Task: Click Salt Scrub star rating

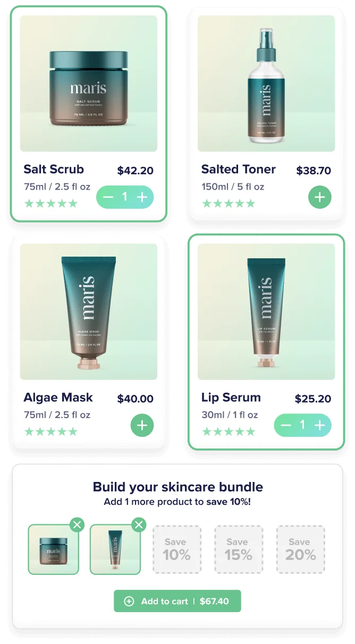Action: tap(51, 204)
